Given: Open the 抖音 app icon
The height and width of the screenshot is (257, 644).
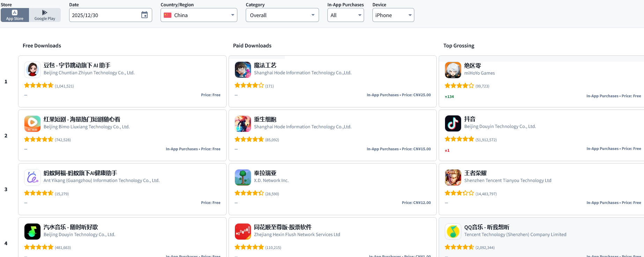Looking at the screenshot, I should click(x=453, y=123).
